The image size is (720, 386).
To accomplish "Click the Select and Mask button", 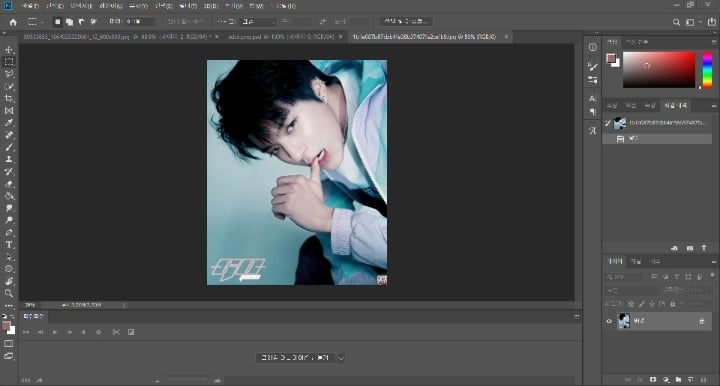I will [x=406, y=21].
